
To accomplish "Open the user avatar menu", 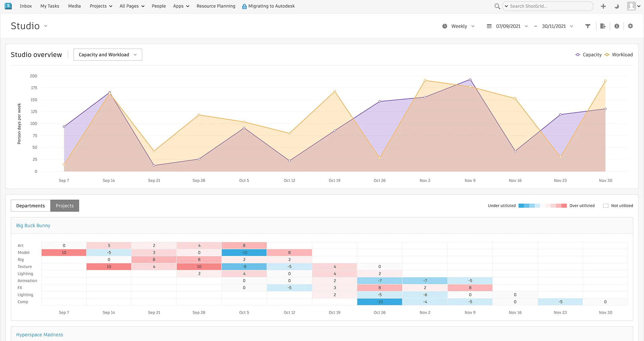I will pos(631,6).
